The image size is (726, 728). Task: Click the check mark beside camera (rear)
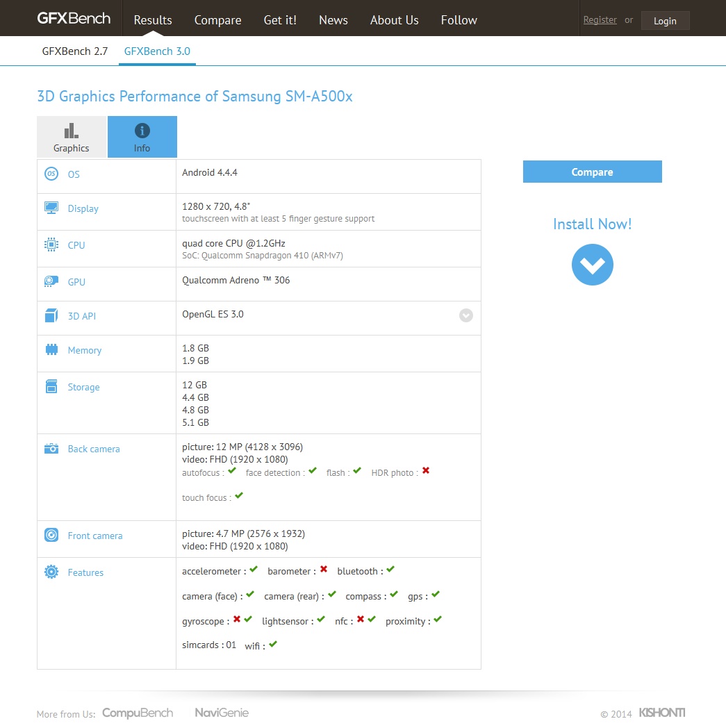click(x=332, y=595)
